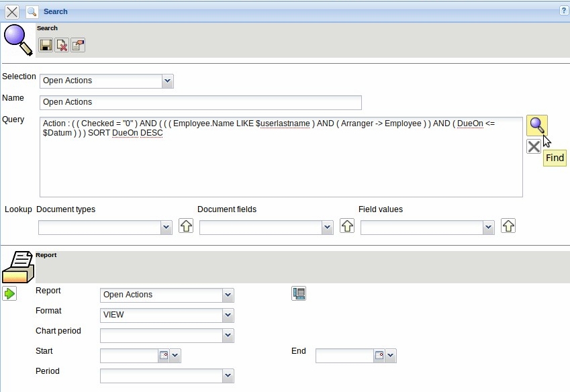Open the Report dropdown list

[227, 295]
